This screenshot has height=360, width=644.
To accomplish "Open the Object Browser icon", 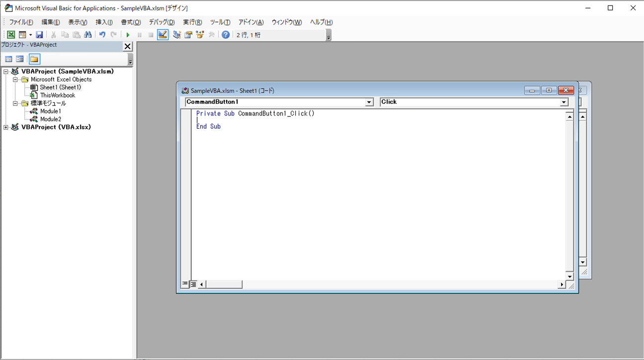I will coord(200,35).
